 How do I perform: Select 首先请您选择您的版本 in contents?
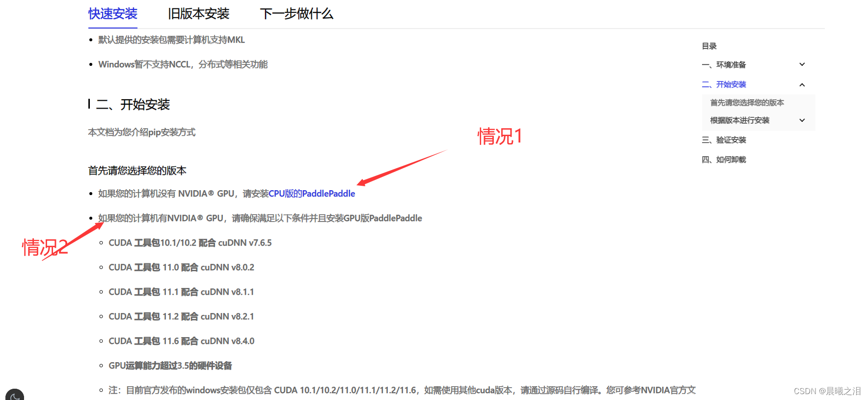[x=747, y=103]
